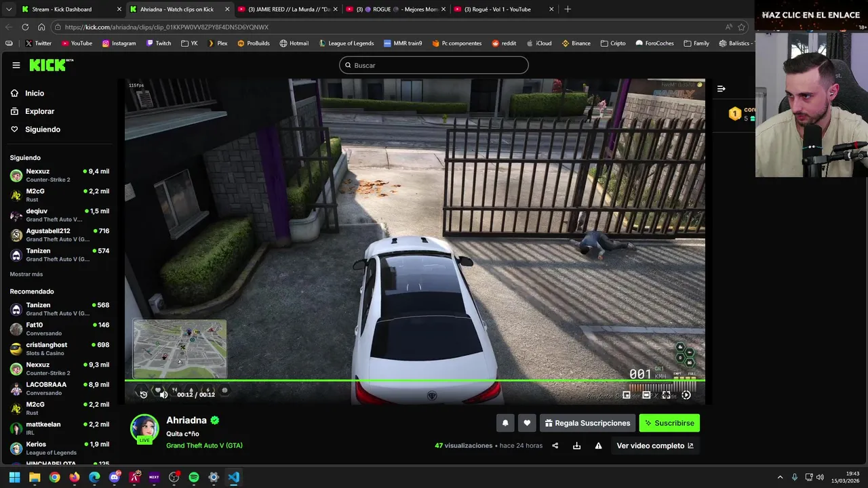The height and width of the screenshot is (488, 868).
Task: Share the clip with the share icon
Action: point(555,445)
